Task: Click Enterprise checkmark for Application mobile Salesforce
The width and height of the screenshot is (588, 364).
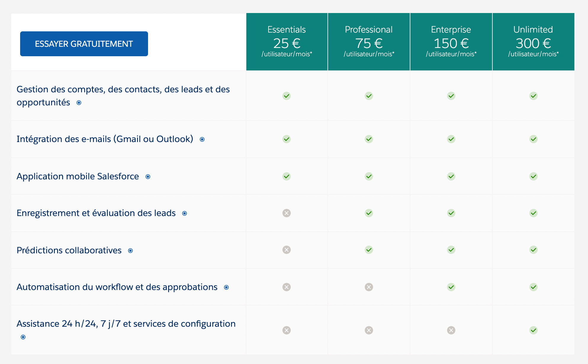Action: [451, 176]
